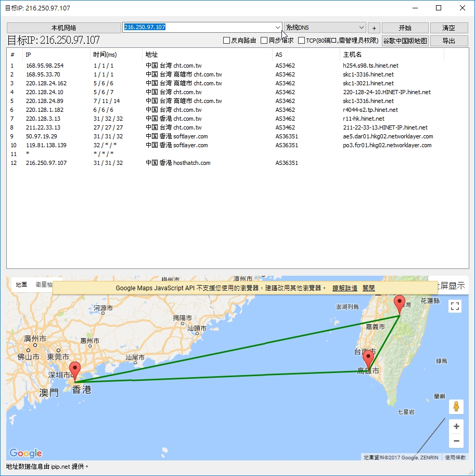Zoom in the map with plus button
The height and width of the screenshot is (476, 475).
(x=456, y=427)
